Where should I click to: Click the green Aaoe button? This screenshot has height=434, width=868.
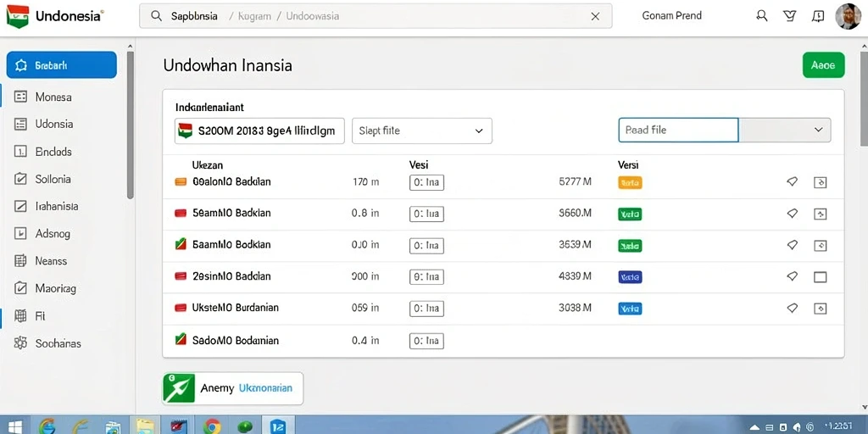coord(823,64)
